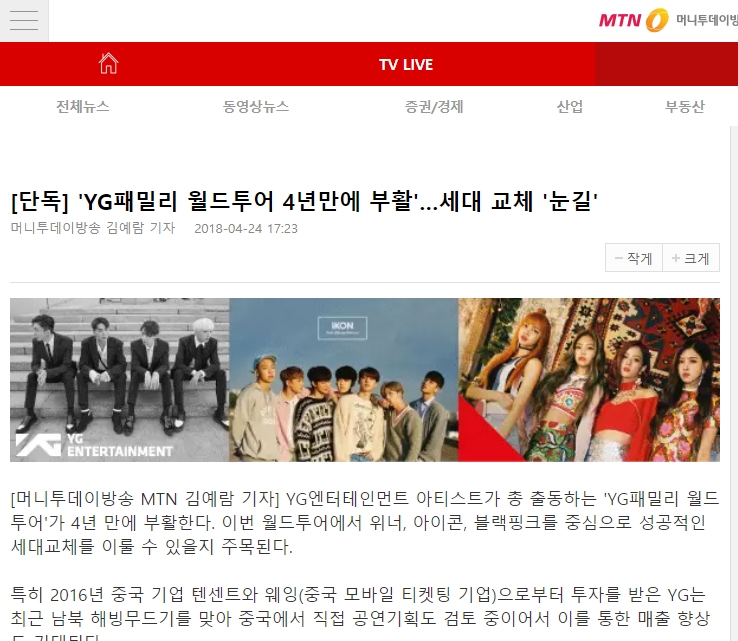Click the WINNER black-and-white group photo
738x641 pixels.
pos(120,380)
